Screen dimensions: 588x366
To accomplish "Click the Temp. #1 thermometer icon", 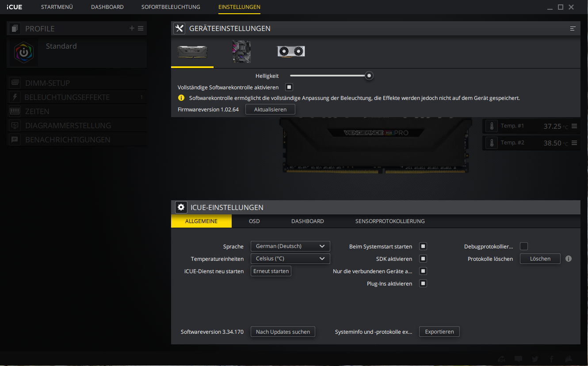I will click(491, 126).
